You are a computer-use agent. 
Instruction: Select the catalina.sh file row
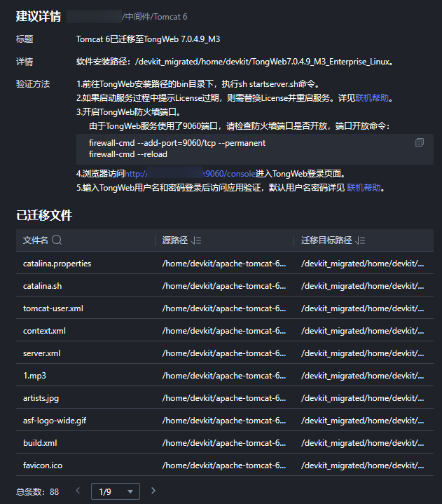click(x=225, y=286)
